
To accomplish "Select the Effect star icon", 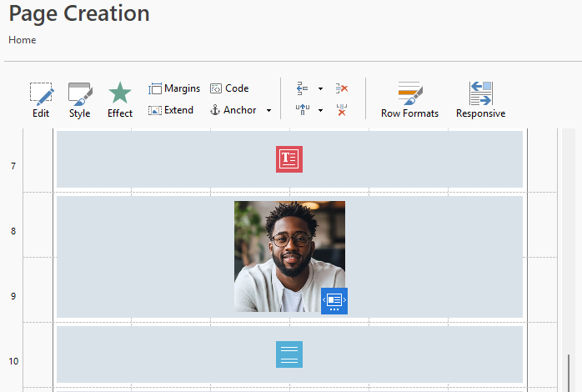I will 120,99.
